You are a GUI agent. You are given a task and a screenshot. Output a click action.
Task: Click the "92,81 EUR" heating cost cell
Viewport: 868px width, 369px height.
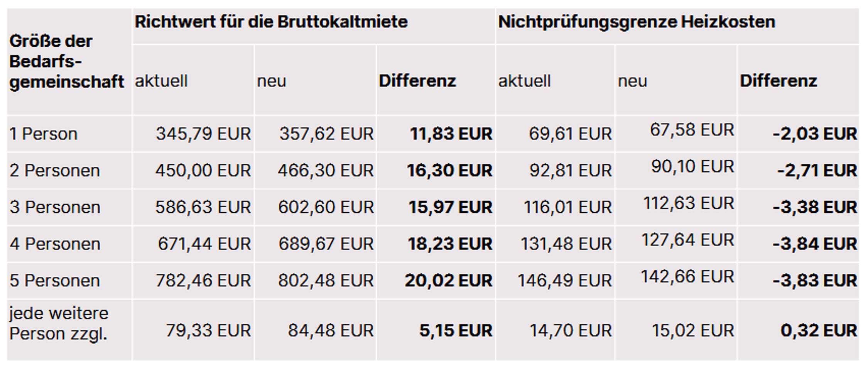coord(570,171)
